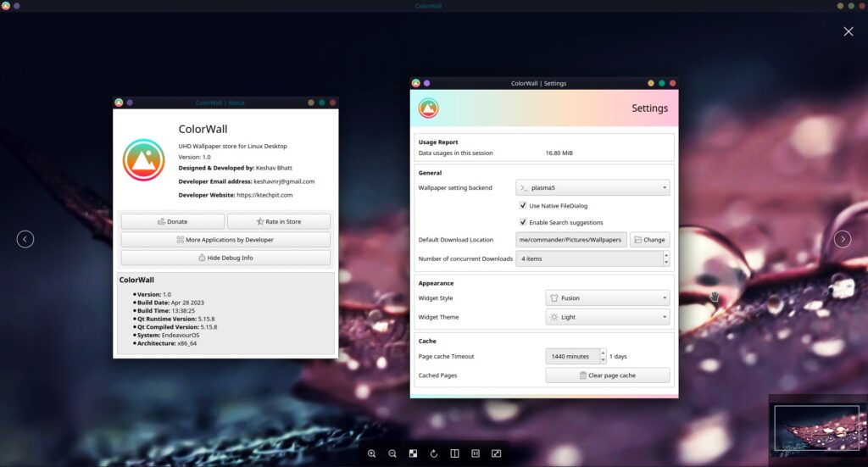This screenshot has height=467, width=868.
Task: Open the Widget Theme Light dropdown
Action: pyautogui.click(x=607, y=317)
